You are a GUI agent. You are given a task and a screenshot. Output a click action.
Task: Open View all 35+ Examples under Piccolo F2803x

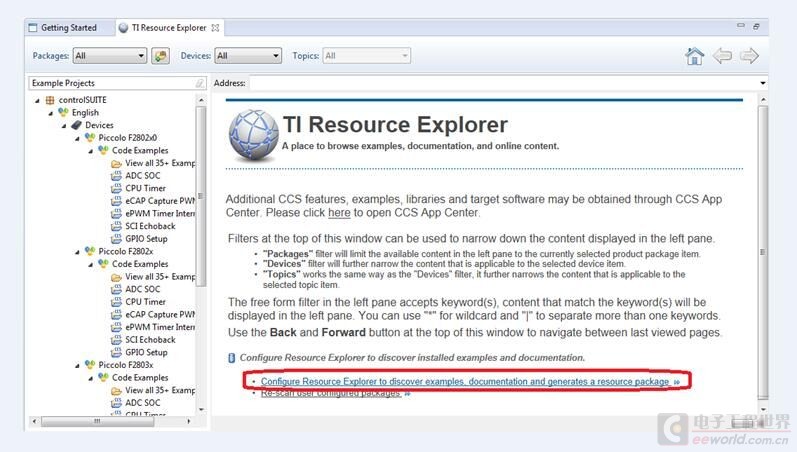160,390
